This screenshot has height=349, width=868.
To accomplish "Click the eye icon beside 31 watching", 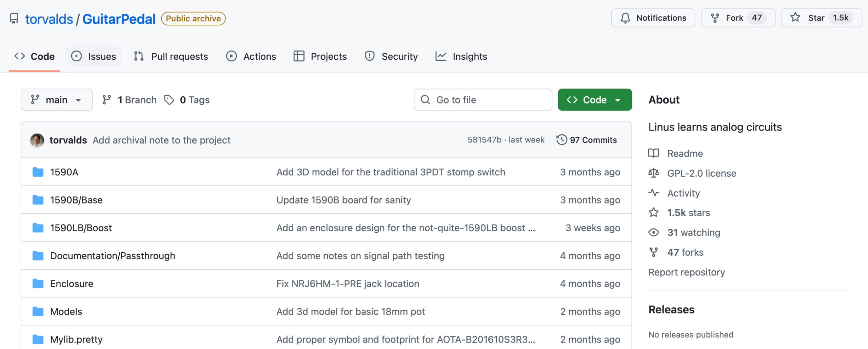I will 653,232.
